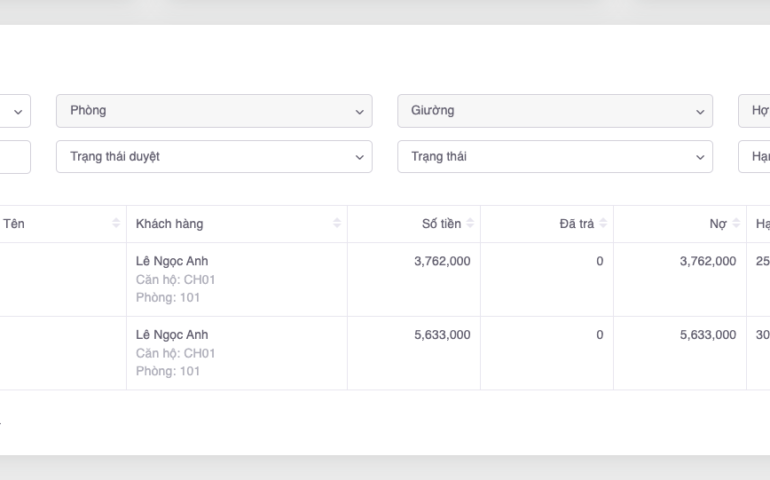Click the sort icon next to Đã trả
Image resolution: width=770 pixels, height=480 pixels.
(603, 224)
